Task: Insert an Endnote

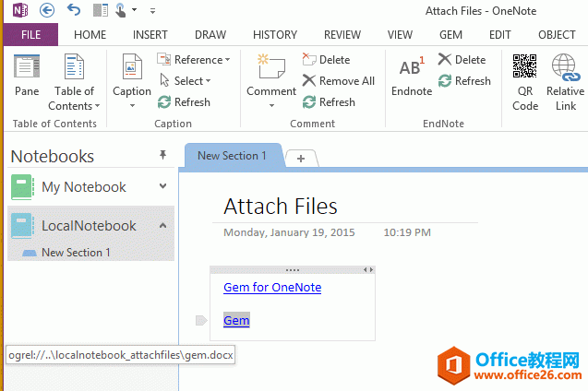Action: [412, 76]
